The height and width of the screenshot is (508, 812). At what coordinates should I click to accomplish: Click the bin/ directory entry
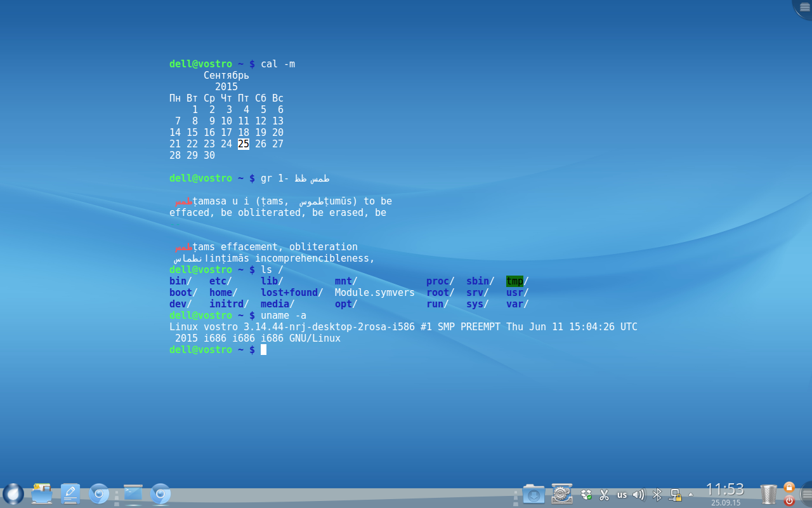pos(181,281)
